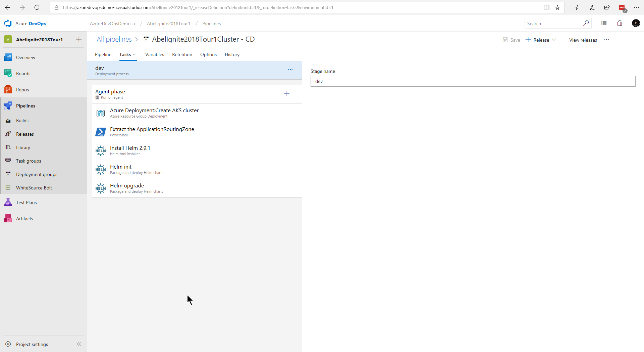
Task: Select Azure Deployment:Create AKS cluster task
Action: [x=197, y=113]
